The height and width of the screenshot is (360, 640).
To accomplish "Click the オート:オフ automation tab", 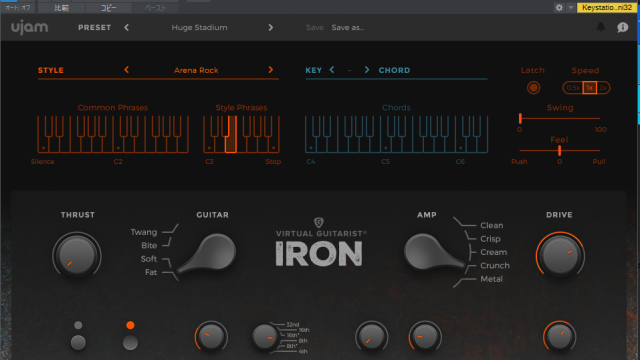I will [x=18, y=8].
